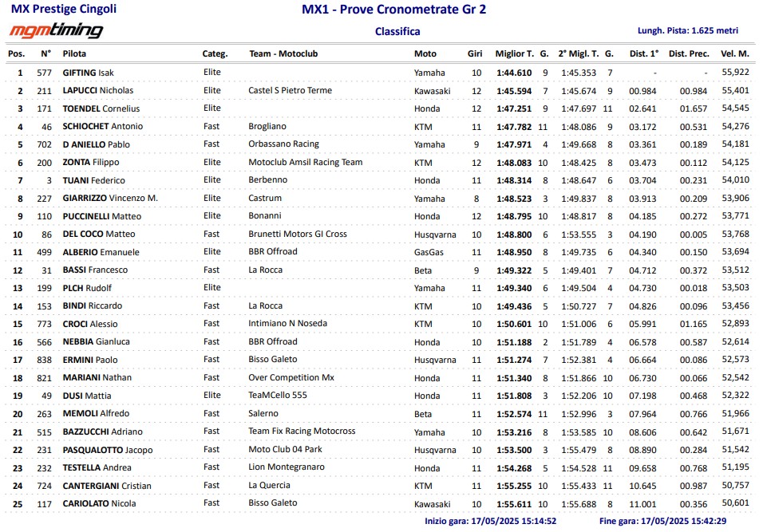Select rider 'ALBERIO Emanuele'
The image size is (763, 532).
coord(101,252)
